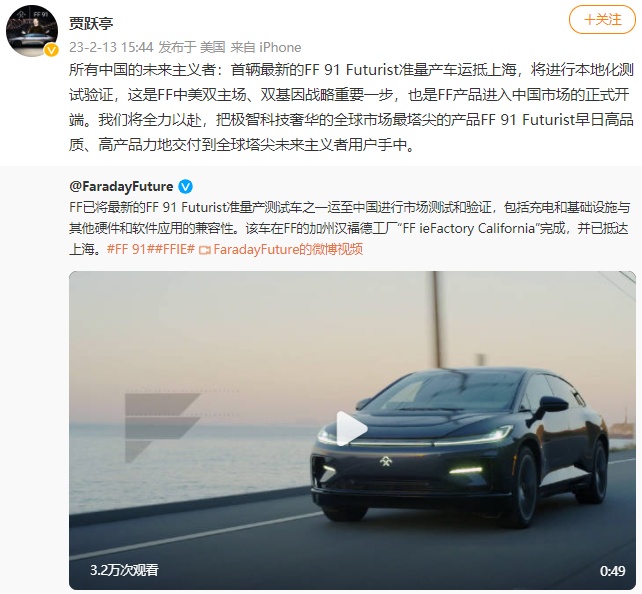Screen dimensions: 642x594
Task: Click the 3.2万次观看 view count
Action: 124,570
